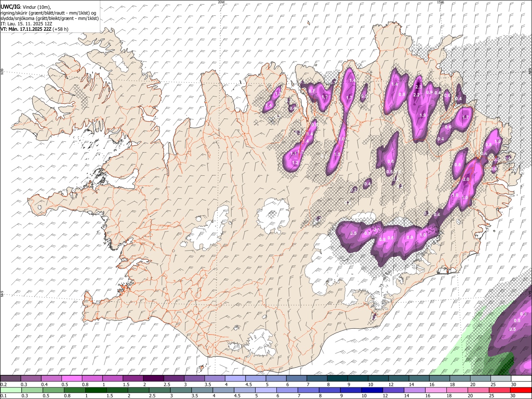
Task: Click the '0.1' label on the bottom legend row
Action: [x=4, y=396]
